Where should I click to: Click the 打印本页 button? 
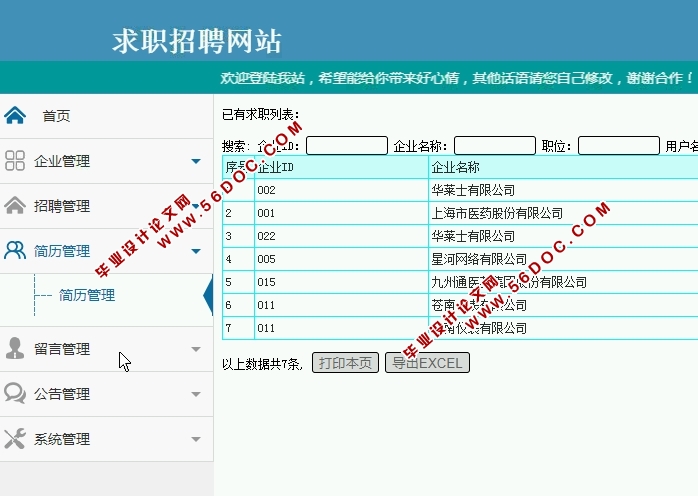point(346,363)
